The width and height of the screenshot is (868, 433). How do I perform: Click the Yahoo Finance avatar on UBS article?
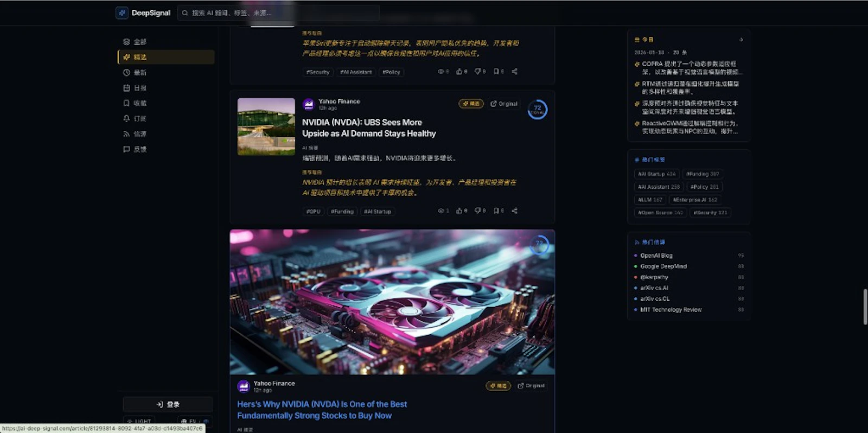[x=309, y=104]
